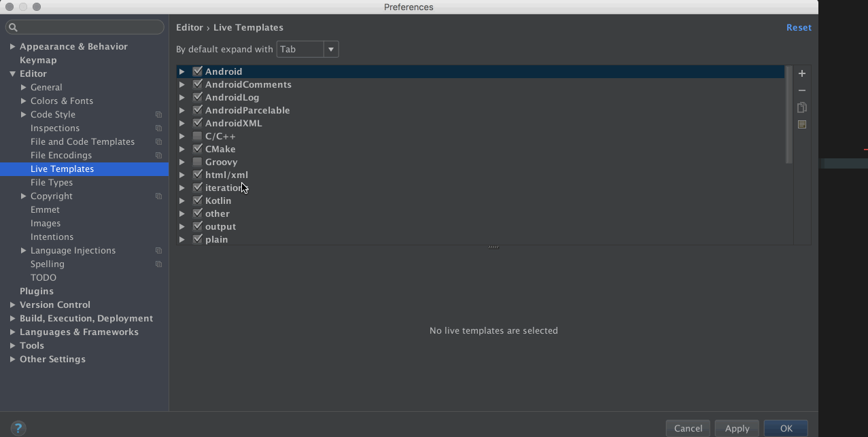The image size is (868, 437).
Task: Enable the Groovy template group
Action: 197,162
